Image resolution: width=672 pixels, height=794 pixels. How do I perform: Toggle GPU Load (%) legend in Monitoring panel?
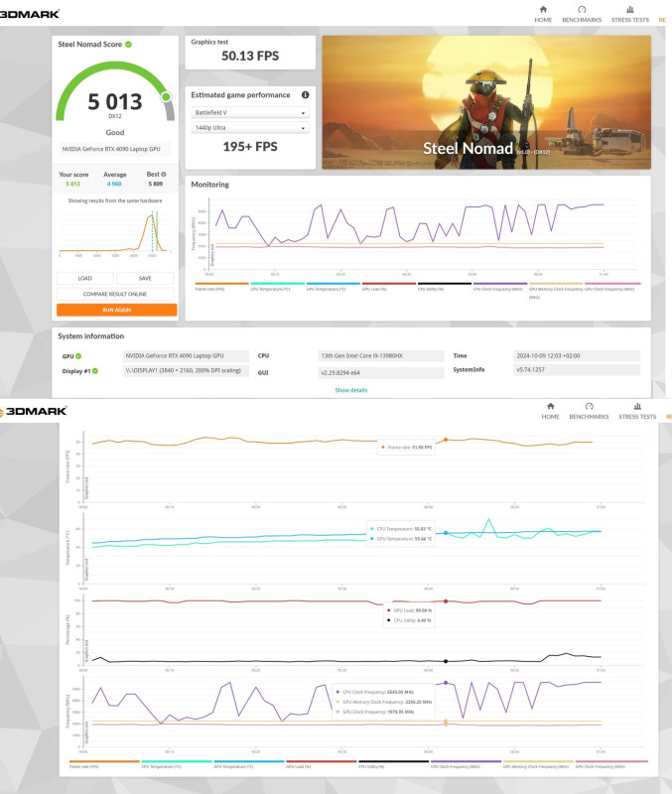click(x=388, y=286)
